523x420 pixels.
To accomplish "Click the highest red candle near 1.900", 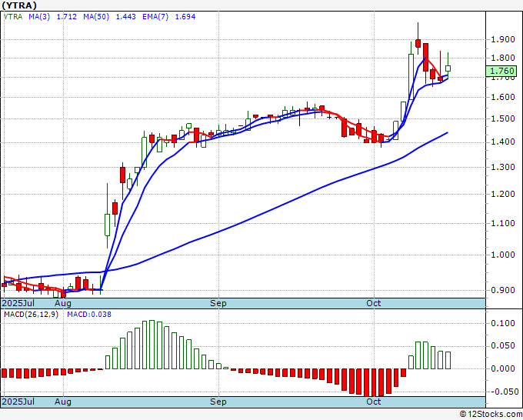I will [x=418, y=43].
